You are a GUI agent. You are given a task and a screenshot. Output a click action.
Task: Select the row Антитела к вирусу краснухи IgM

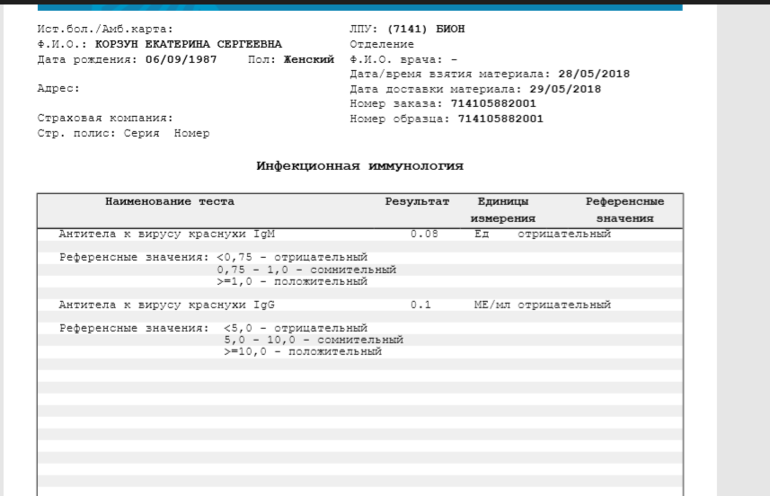(166, 234)
